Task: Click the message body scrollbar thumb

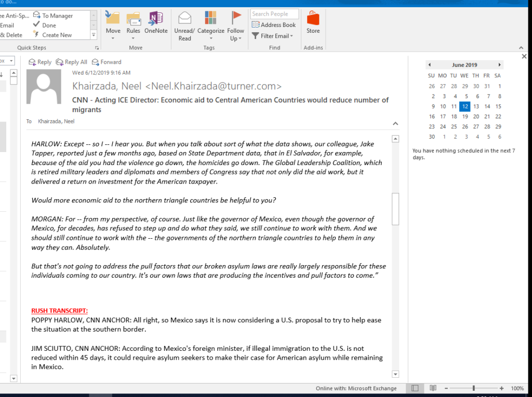Action: point(395,209)
